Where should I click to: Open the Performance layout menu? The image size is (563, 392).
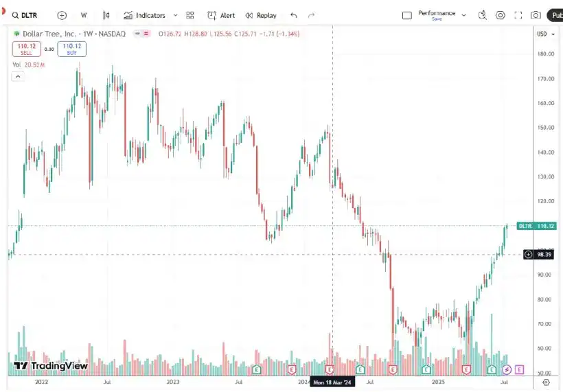tap(430, 14)
